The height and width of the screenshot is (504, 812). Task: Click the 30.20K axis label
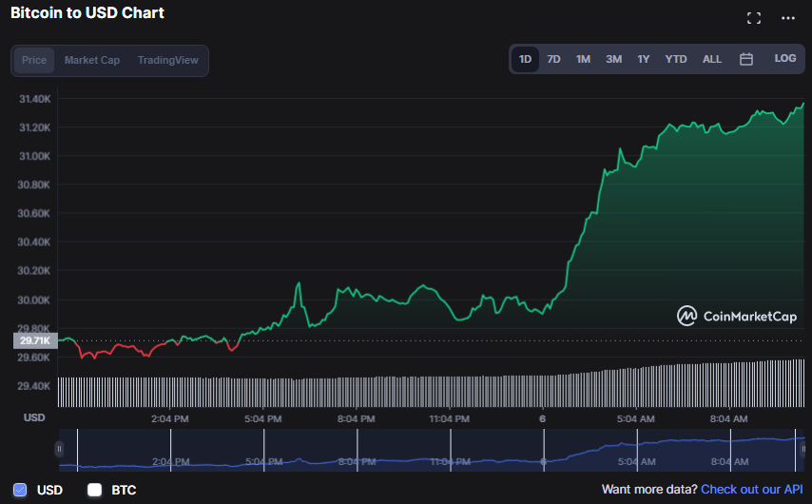(34, 270)
